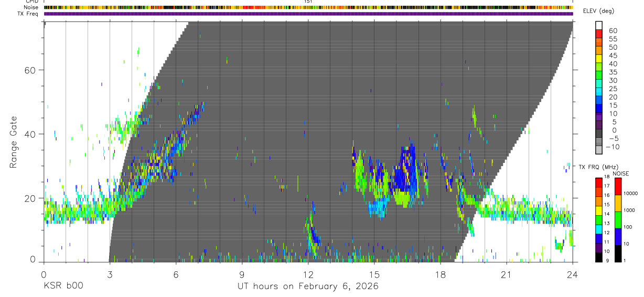
Task: Click the black 9–10 MHz segment of TX FRQ colorbar
Action: click(x=598, y=257)
